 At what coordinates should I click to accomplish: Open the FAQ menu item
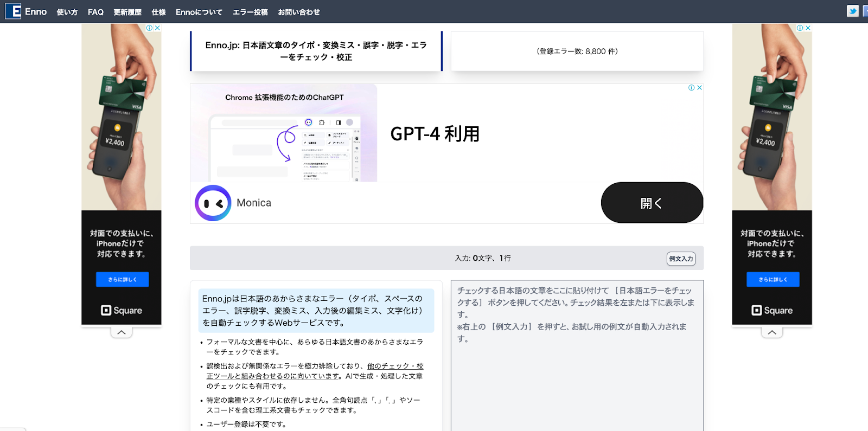[x=95, y=12]
